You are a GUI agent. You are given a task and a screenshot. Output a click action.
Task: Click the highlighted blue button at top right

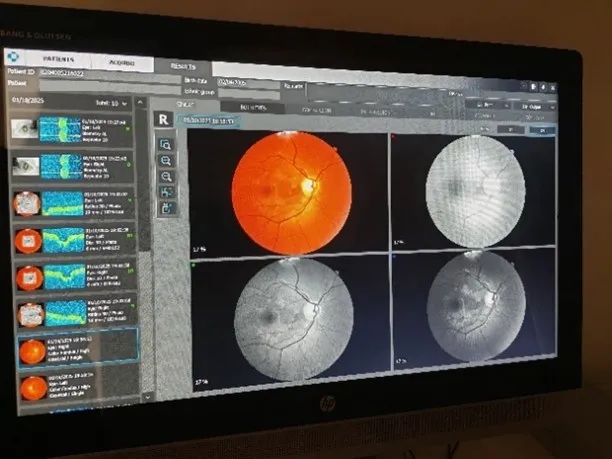click(543, 129)
